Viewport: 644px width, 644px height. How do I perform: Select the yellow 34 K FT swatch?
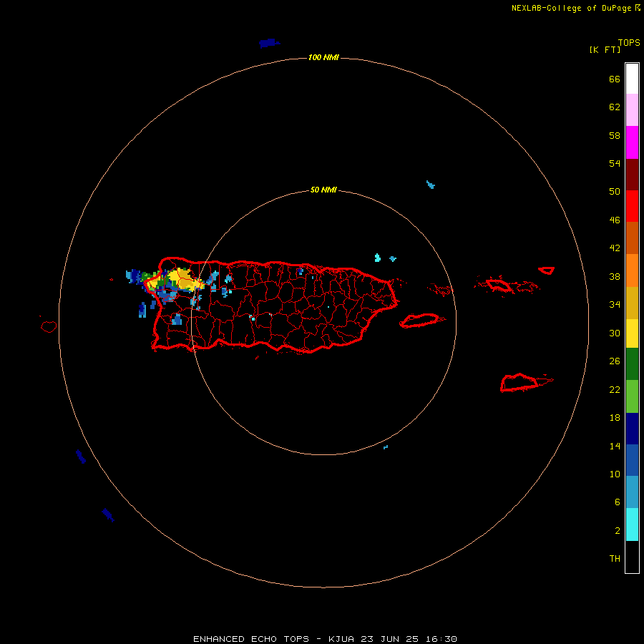click(632, 333)
